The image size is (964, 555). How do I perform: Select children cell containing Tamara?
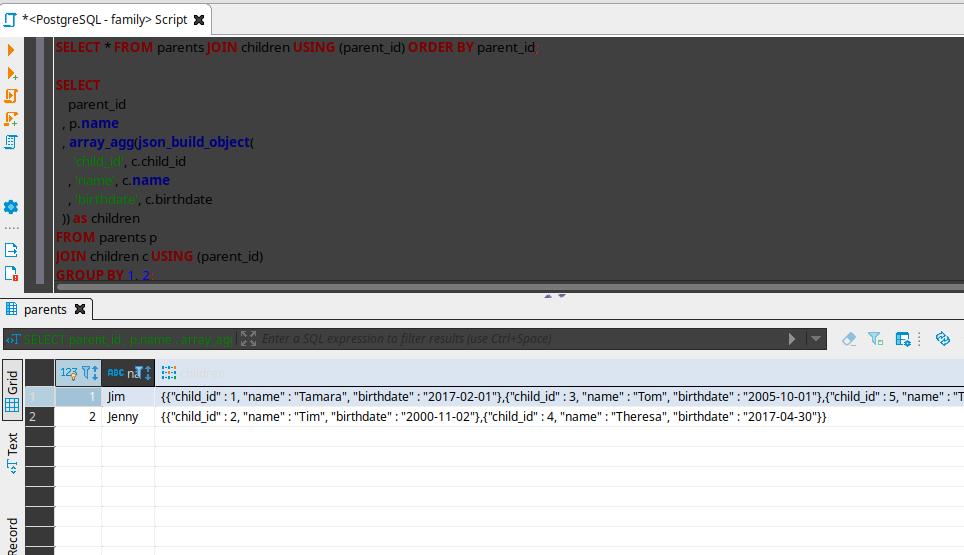click(559, 396)
